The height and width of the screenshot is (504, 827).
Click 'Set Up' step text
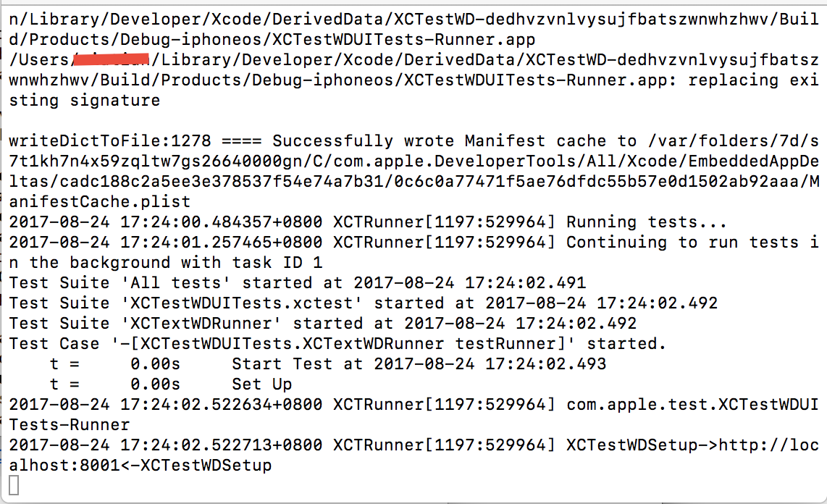point(262,385)
